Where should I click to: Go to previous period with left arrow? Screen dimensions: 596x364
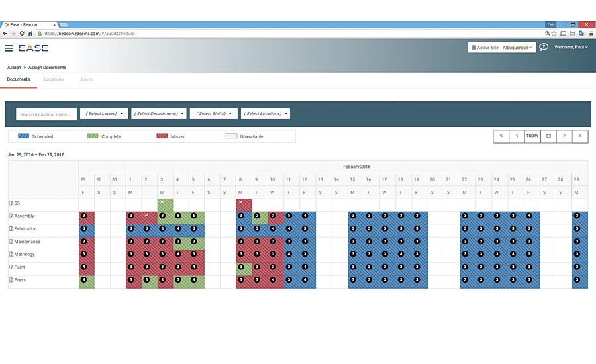point(517,136)
